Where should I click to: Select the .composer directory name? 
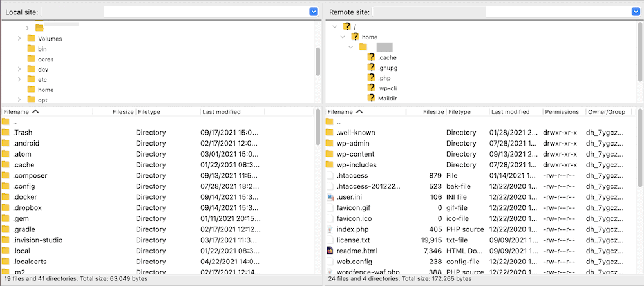(x=30, y=175)
